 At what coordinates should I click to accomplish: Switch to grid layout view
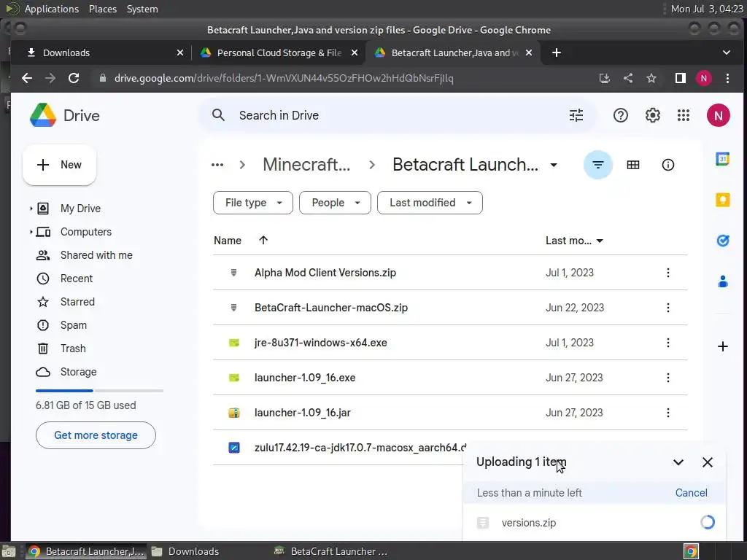point(632,165)
